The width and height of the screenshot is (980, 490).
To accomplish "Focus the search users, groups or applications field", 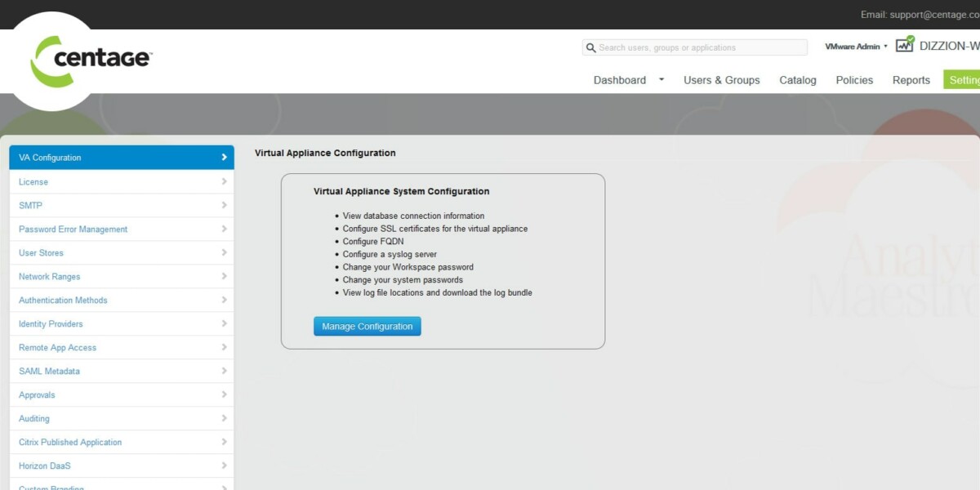I will 701,48.
